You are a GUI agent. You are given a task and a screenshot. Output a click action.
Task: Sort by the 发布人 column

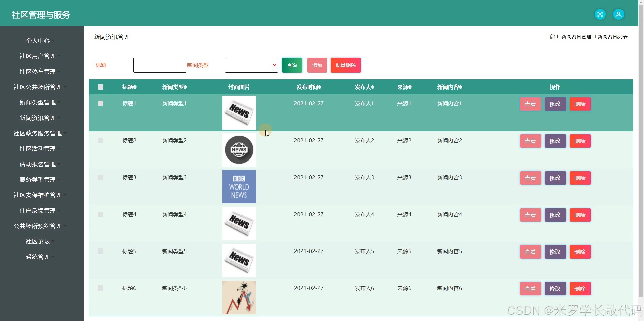click(x=364, y=87)
